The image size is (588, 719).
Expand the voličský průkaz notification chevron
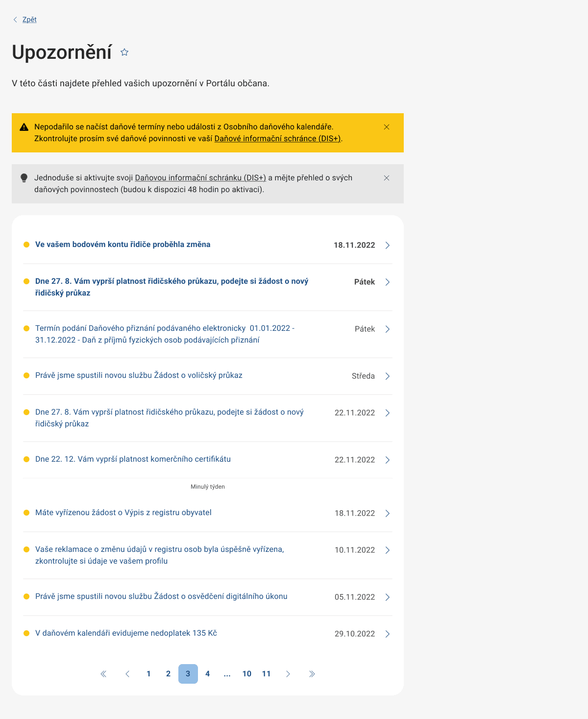387,376
